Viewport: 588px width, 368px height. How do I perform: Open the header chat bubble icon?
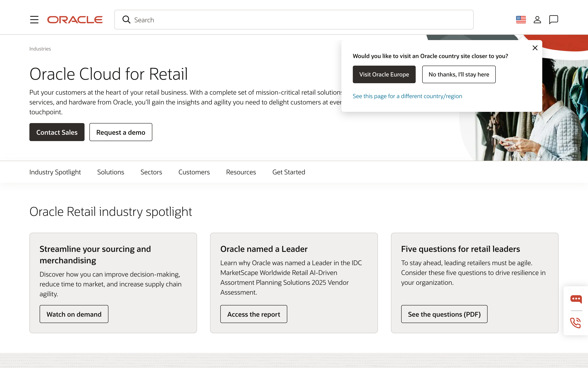553,20
